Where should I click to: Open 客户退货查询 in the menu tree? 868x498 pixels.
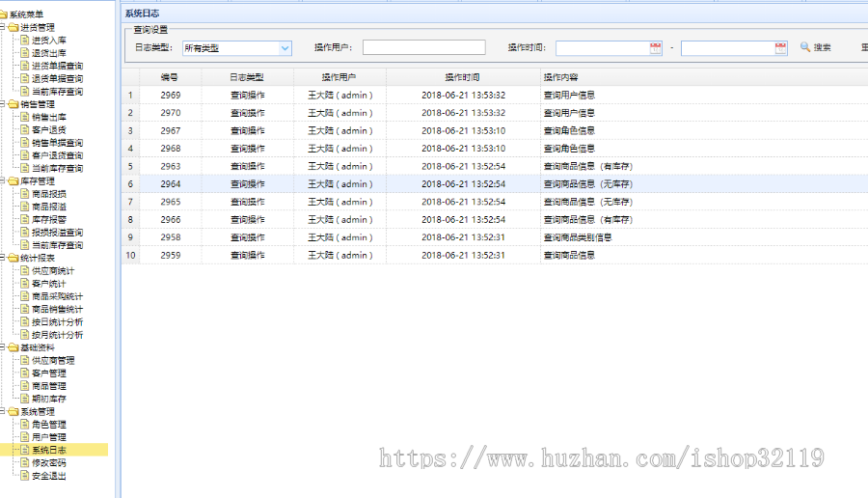[x=58, y=155]
